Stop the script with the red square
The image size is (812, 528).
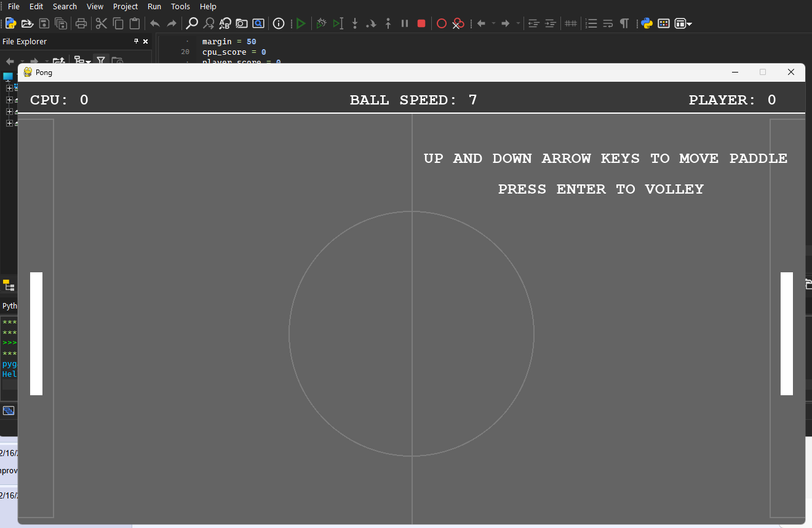pos(421,23)
